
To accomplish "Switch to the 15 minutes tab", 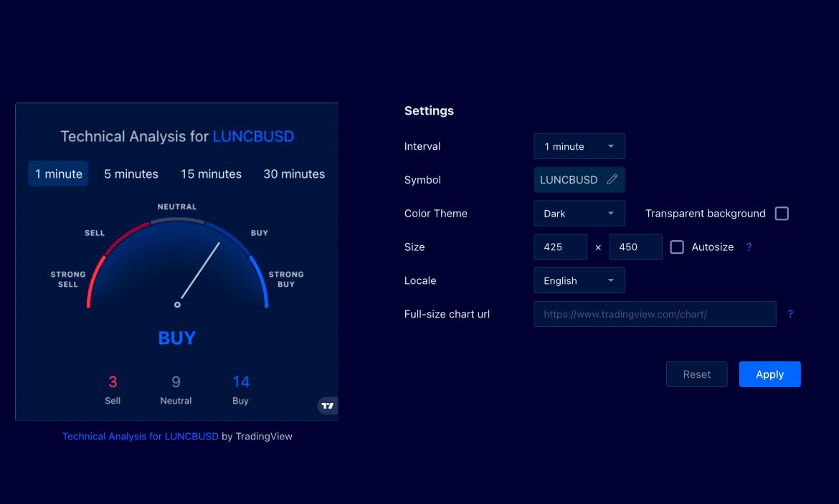I will 211,174.
